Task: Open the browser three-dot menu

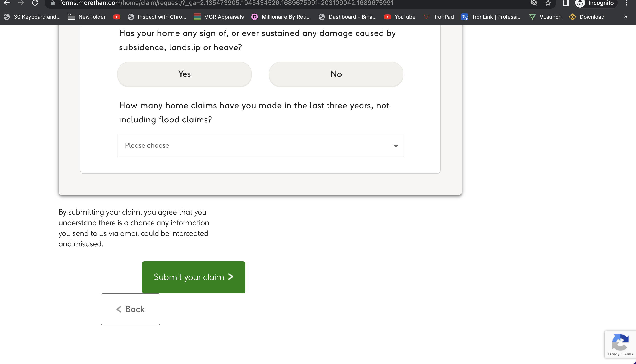Action: click(626, 3)
